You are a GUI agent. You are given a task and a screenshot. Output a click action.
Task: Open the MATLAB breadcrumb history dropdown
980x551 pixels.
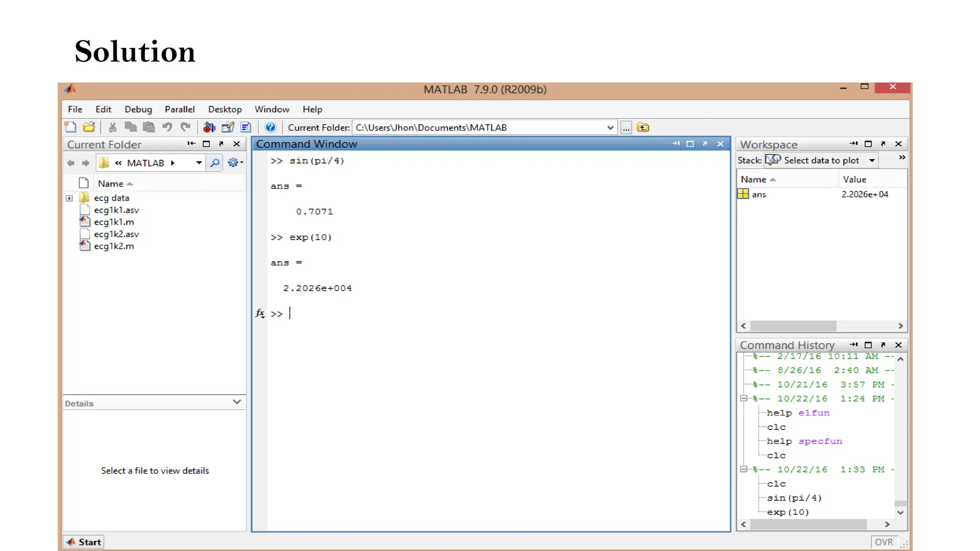[x=199, y=163]
